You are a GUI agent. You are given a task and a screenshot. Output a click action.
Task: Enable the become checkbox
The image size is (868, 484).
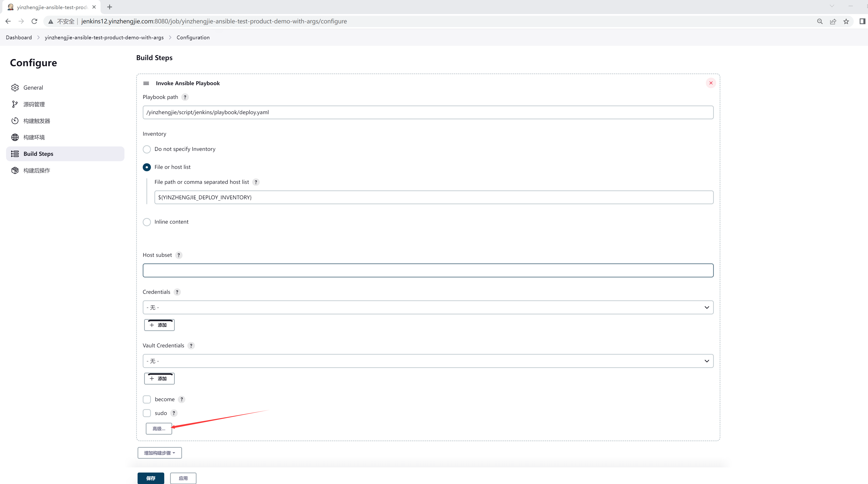coord(147,399)
